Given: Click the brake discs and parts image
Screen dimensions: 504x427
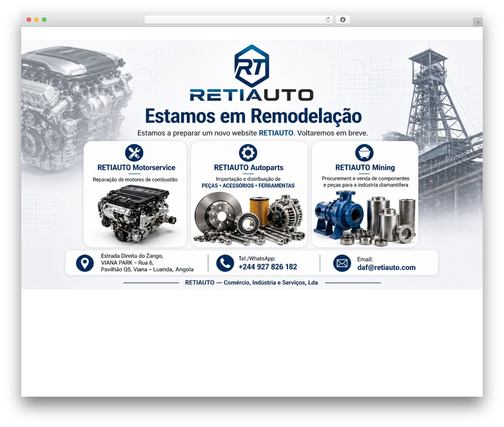Looking at the screenshot, I should tap(249, 218).
